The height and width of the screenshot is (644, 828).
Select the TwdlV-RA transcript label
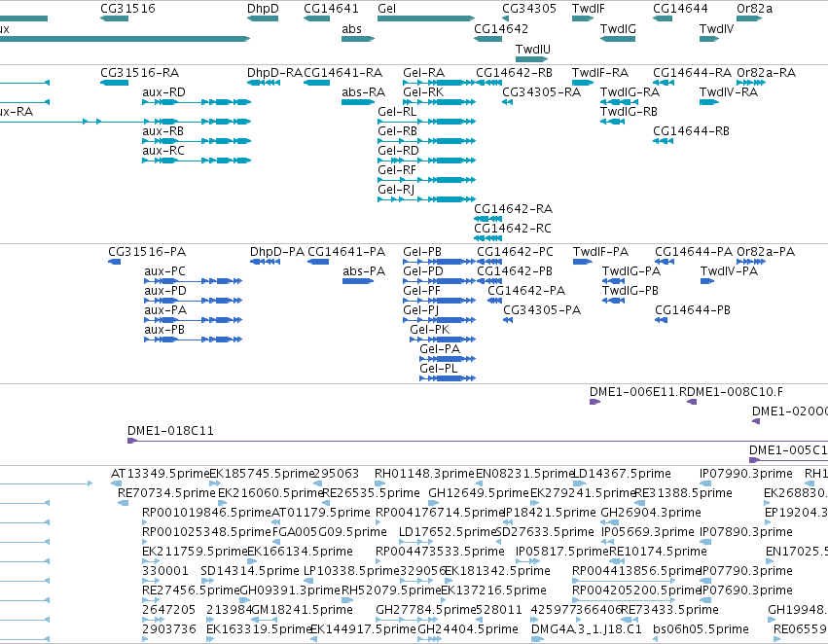point(728,92)
